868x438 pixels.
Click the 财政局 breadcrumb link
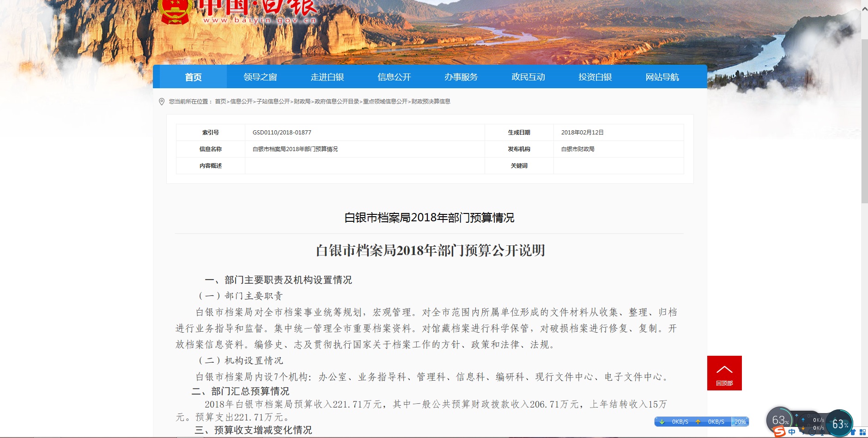pos(302,102)
